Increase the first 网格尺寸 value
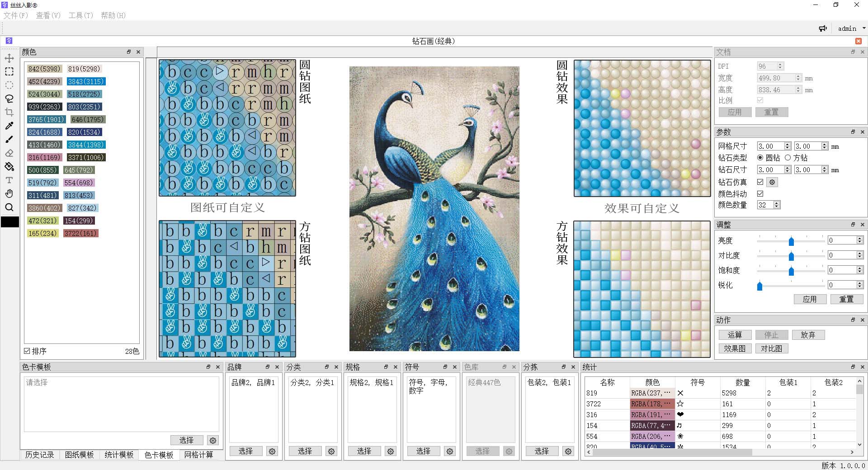 pos(787,144)
